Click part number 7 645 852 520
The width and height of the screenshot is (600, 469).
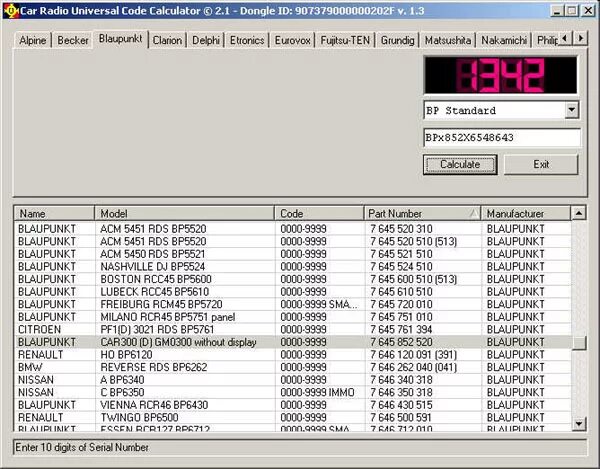(x=401, y=342)
